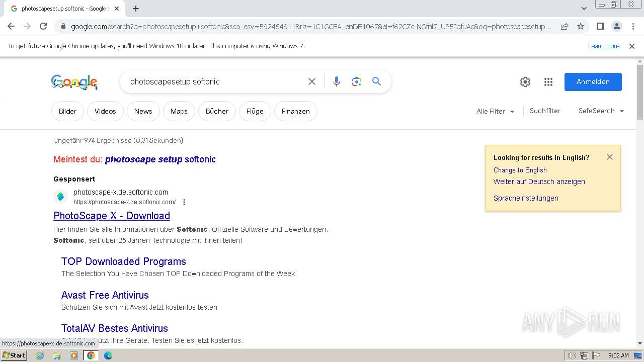Clear the search query with X

(312, 81)
